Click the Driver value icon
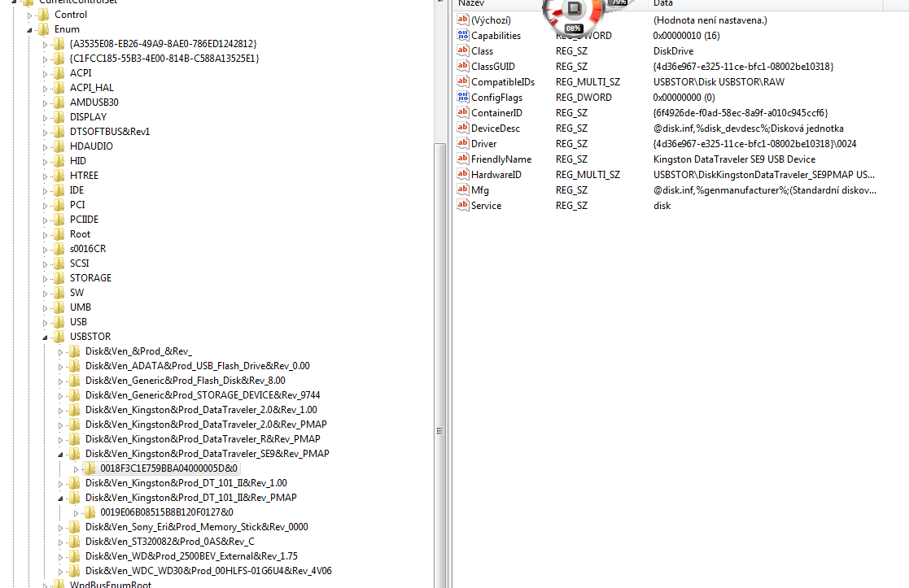 [462, 144]
